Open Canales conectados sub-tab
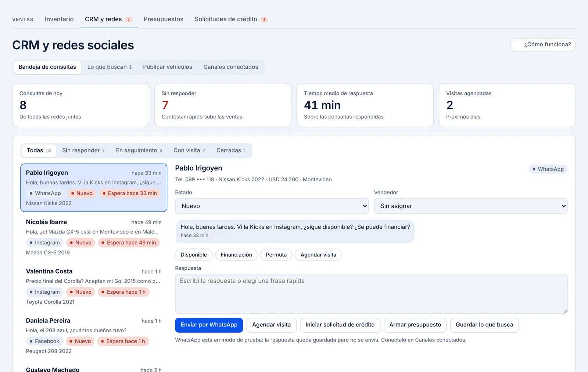 point(231,67)
